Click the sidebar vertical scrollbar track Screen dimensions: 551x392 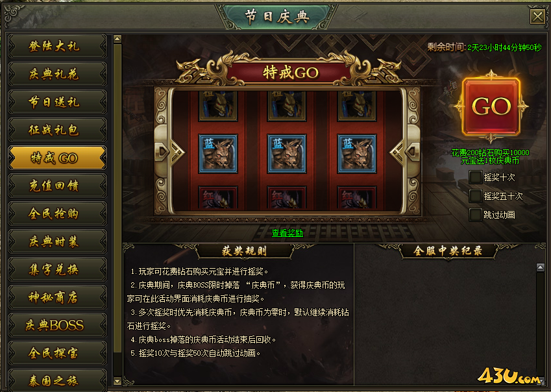click(117, 210)
